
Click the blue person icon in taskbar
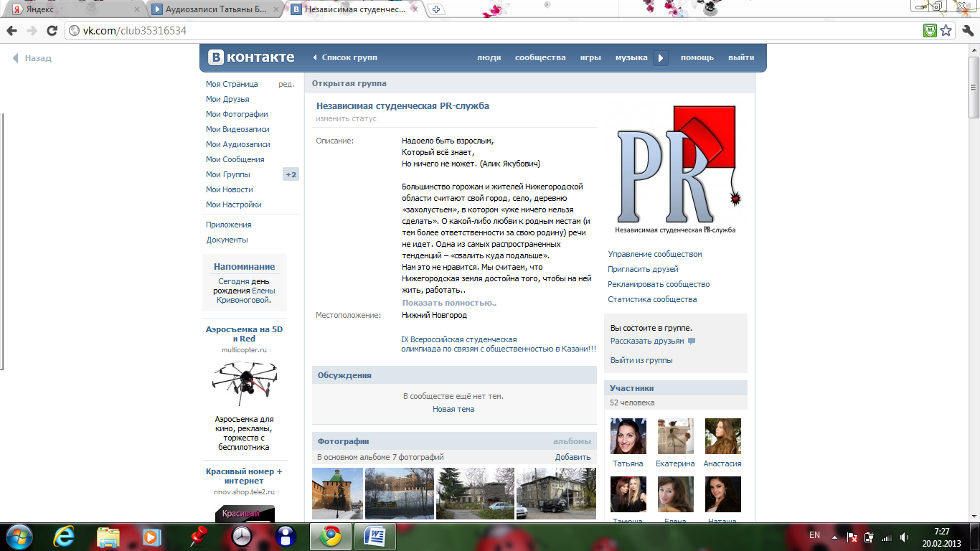point(286,537)
